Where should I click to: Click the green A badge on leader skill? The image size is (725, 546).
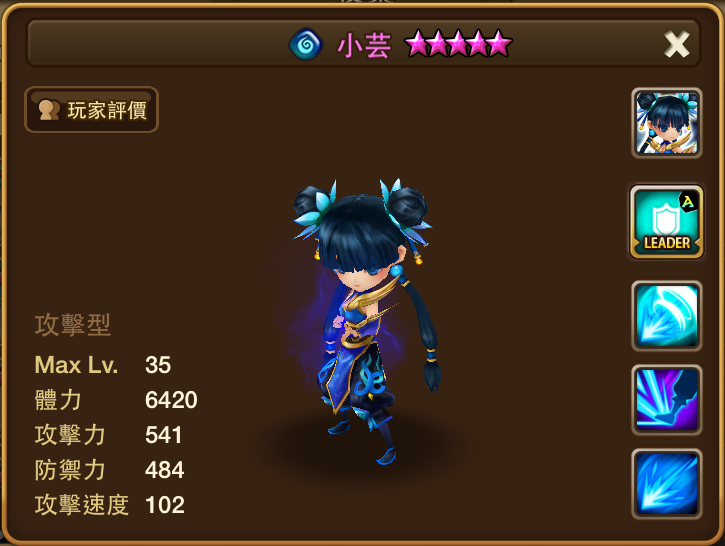(x=688, y=202)
